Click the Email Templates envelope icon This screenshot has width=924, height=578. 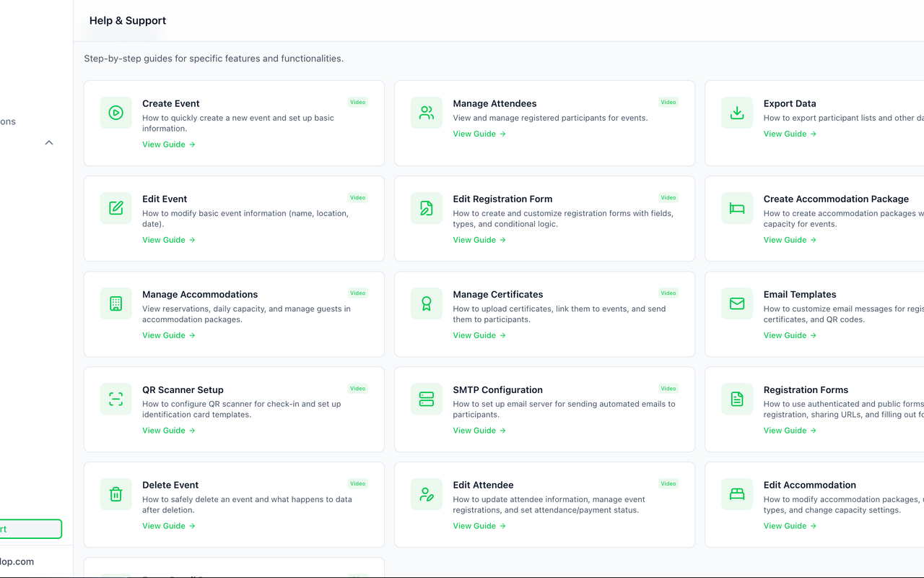coord(736,303)
